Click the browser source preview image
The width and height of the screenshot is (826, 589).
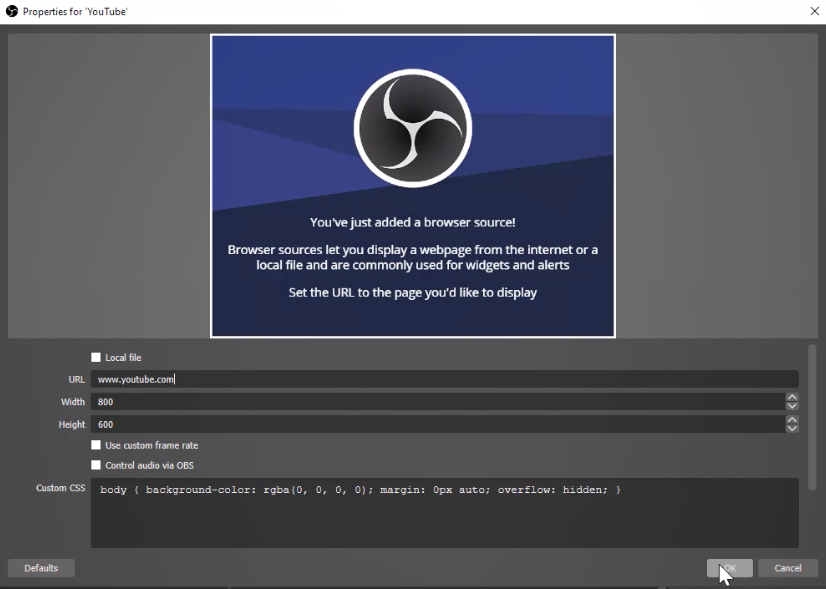pyautogui.click(x=412, y=186)
